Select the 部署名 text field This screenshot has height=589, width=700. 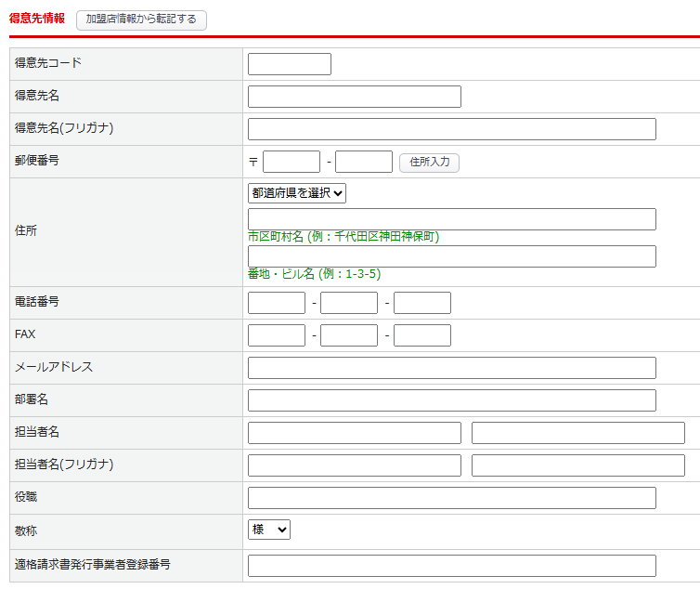(x=451, y=400)
